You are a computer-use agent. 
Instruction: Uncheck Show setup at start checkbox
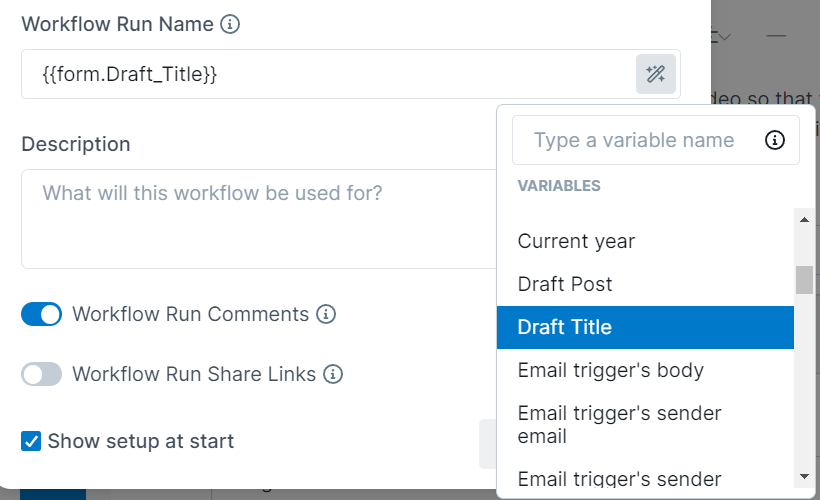[x=31, y=441]
